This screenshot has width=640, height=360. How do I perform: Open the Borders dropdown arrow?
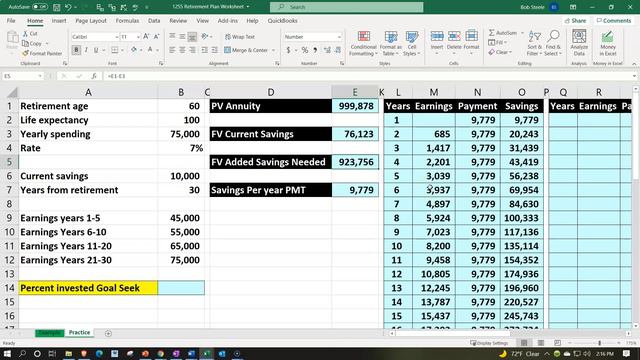point(122,50)
